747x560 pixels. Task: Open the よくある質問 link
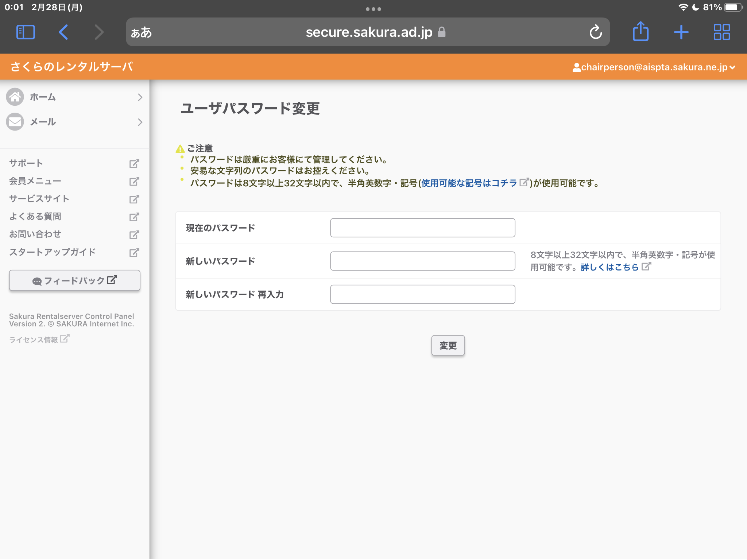(35, 217)
